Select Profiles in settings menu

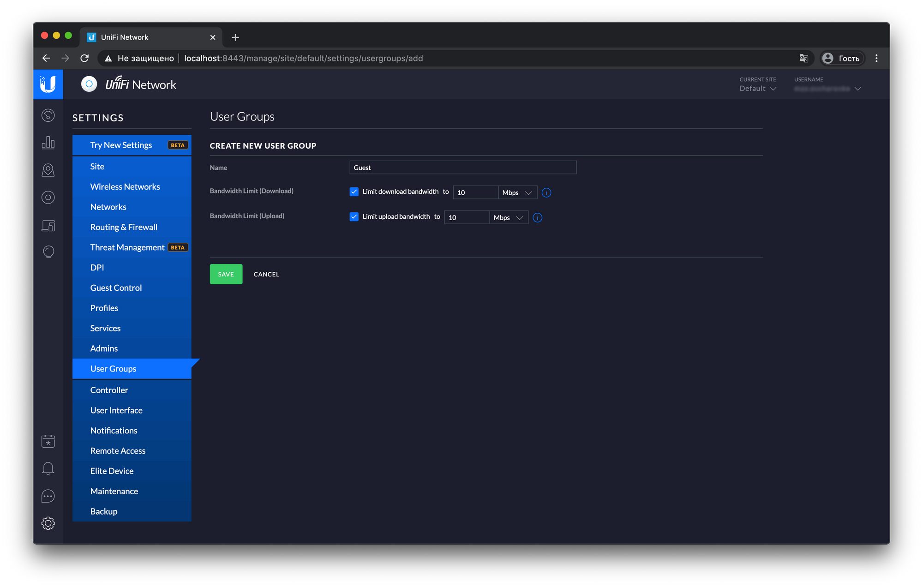(x=132, y=308)
